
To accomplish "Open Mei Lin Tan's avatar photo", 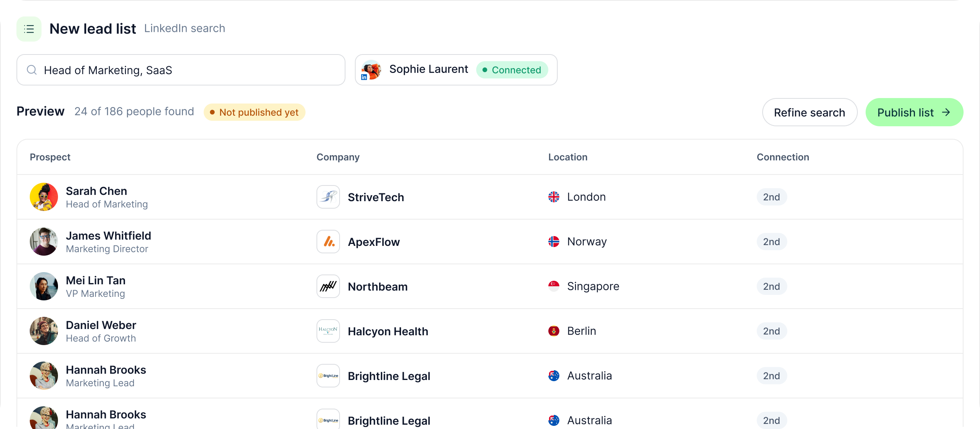I will click(x=44, y=286).
